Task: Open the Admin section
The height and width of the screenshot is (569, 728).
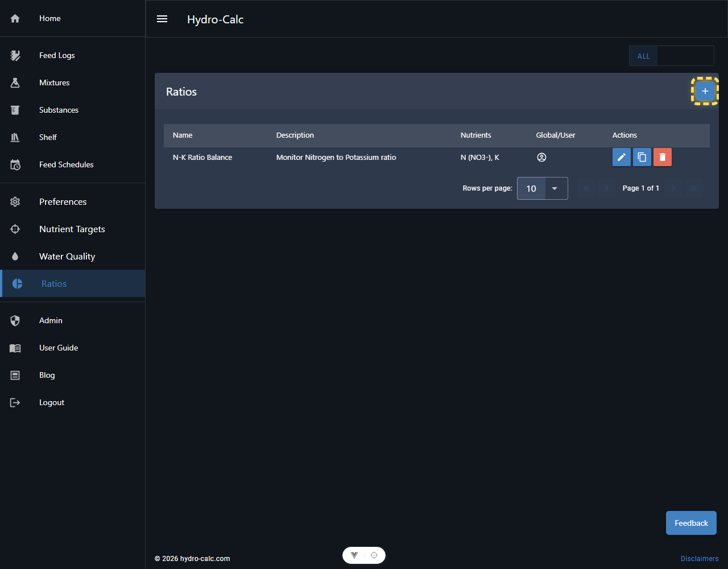Action: tap(73, 320)
